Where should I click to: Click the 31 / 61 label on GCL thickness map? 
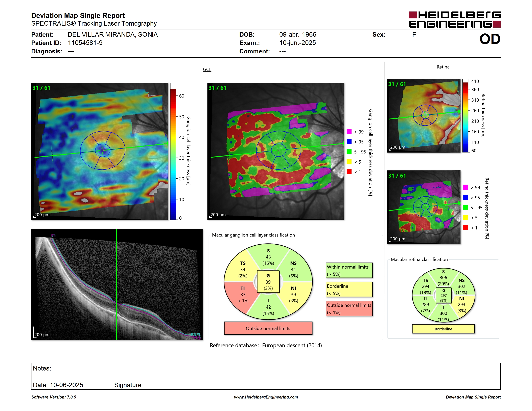pyautogui.click(x=41, y=88)
